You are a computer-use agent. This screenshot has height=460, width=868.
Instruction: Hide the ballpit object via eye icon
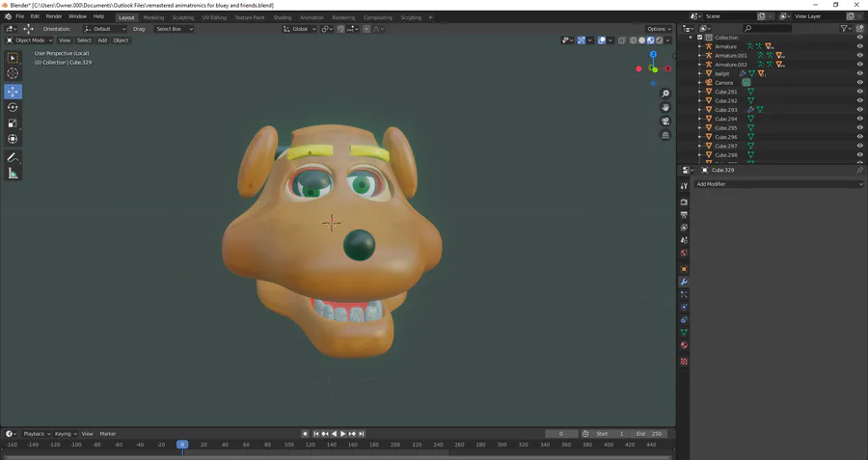(x=859, y=73)
